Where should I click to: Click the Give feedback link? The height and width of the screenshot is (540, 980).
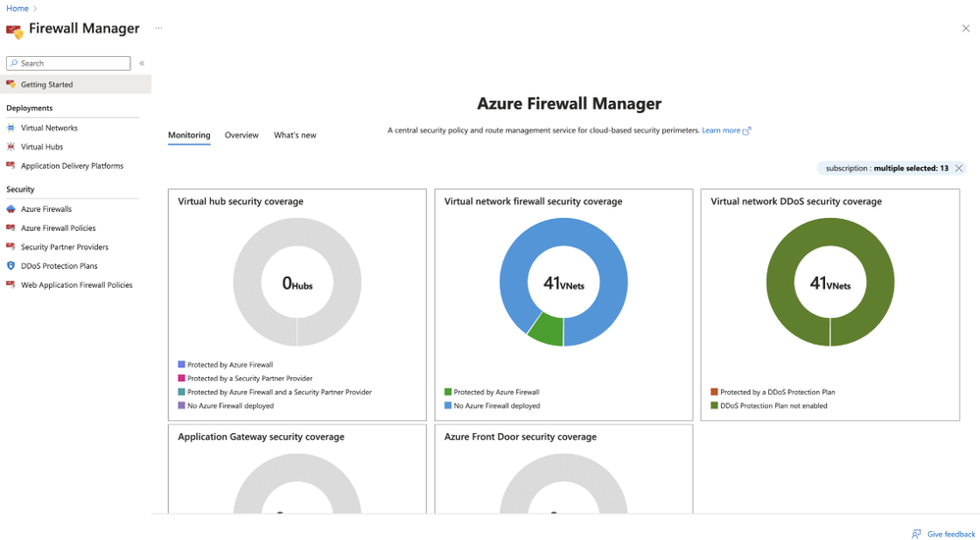[952, 534]
